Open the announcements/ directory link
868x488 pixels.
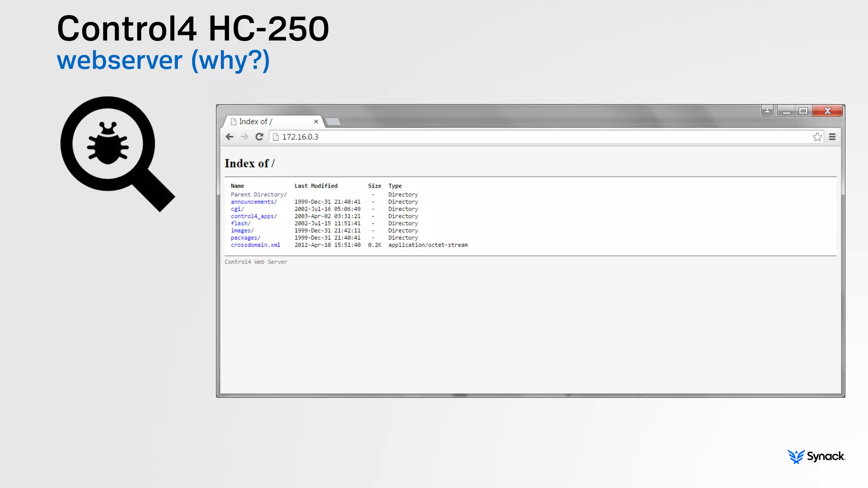[253, 202]
